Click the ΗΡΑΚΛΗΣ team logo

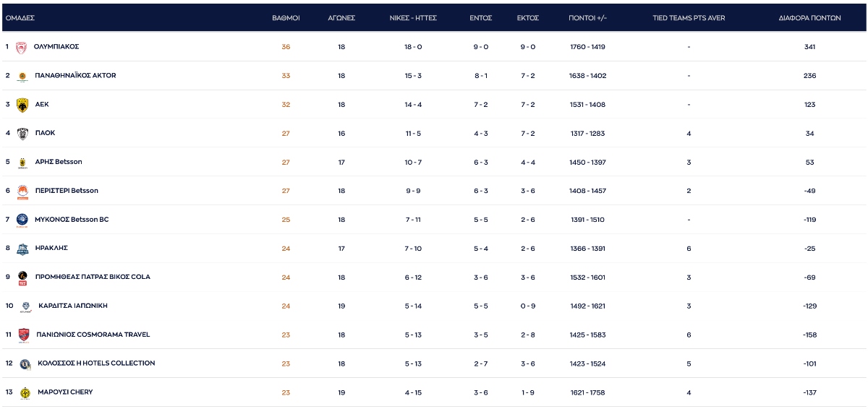(22, 249)
